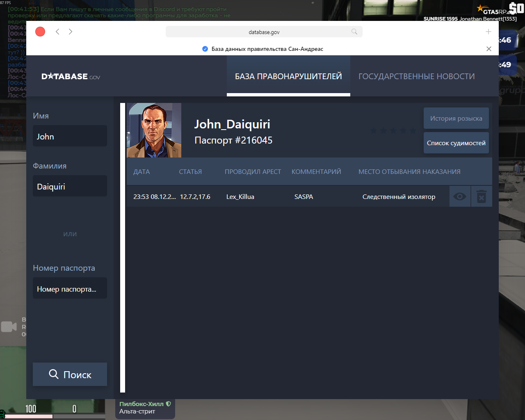The height and width of the screenshot is (420, 525).
Task: Go forward with the right arrow
Action: [71, 32]
